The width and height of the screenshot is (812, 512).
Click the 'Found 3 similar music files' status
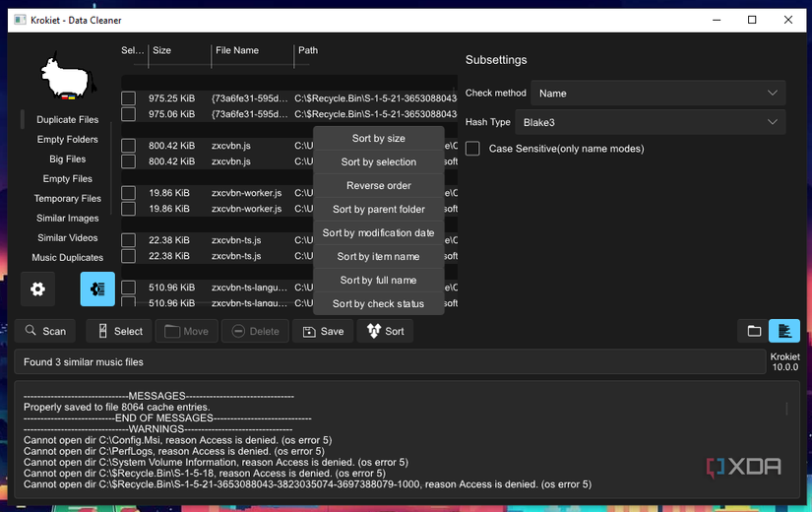84,362
